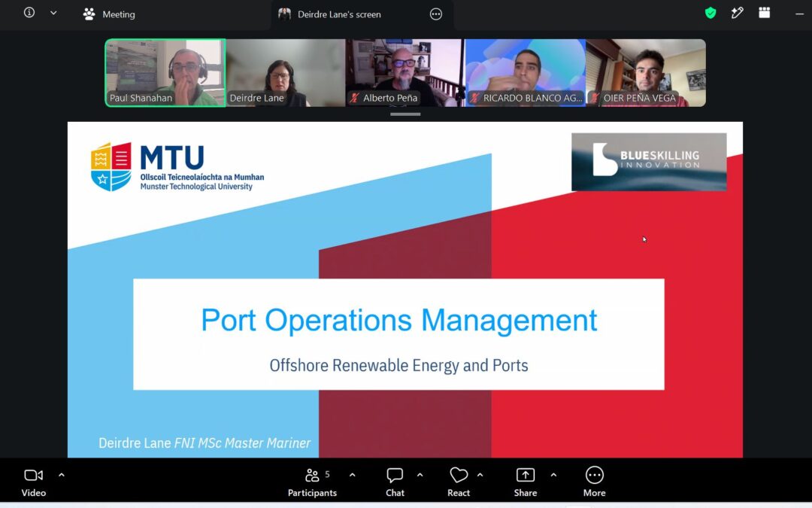
Task: Expand the Chat options arrow
Action: coord(420,475)
